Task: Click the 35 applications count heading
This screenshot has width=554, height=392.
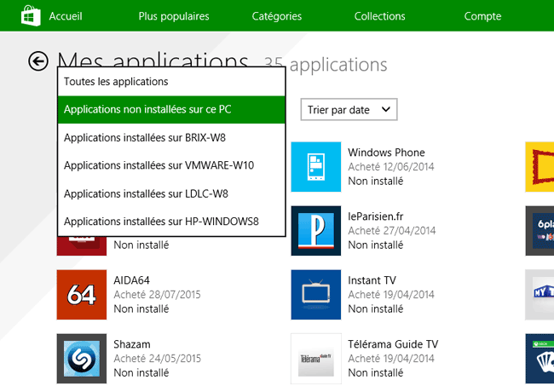Action: 326,65
